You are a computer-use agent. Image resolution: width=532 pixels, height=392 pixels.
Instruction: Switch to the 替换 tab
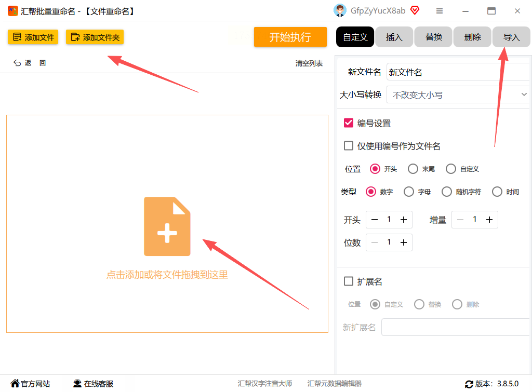[x=433, y=37]
